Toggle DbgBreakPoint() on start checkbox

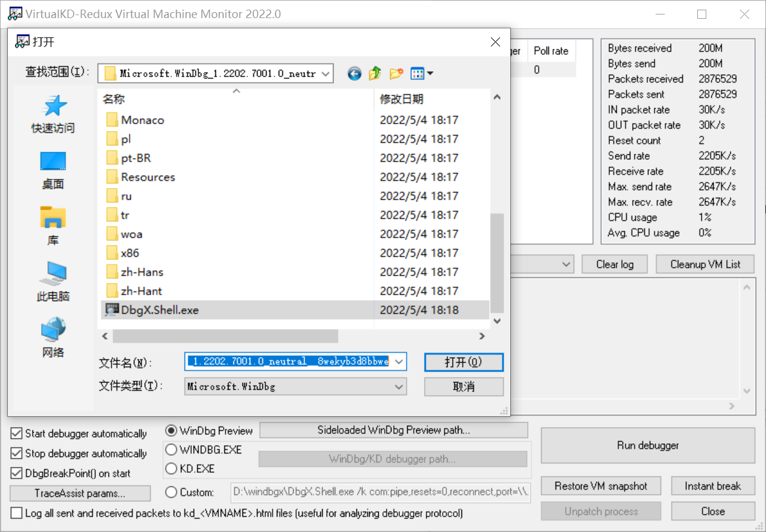(16, 473)
